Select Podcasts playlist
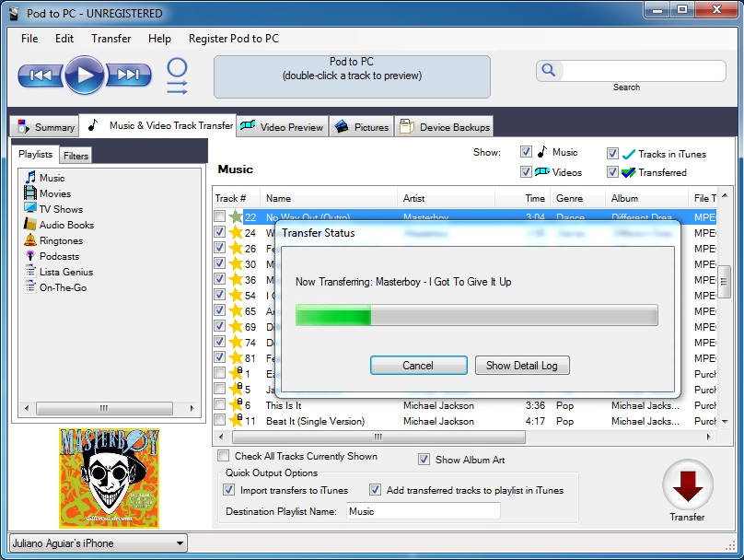 (x=52, y=256)
